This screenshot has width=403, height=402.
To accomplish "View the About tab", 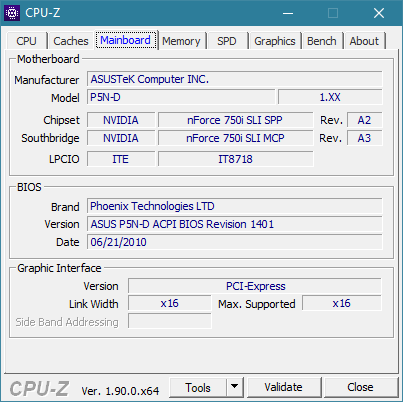I will (x=364, y=41).
